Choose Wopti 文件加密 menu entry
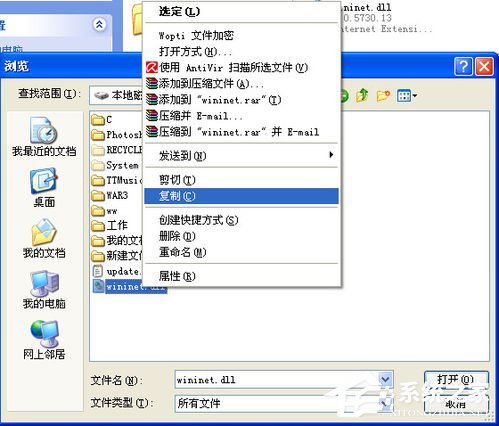 click(241, 35)
